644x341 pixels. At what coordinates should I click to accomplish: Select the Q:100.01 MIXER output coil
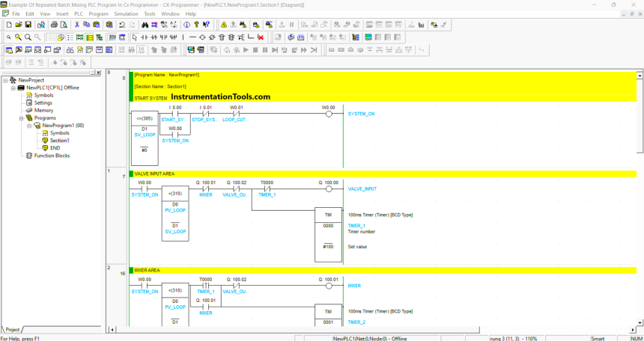329,286
